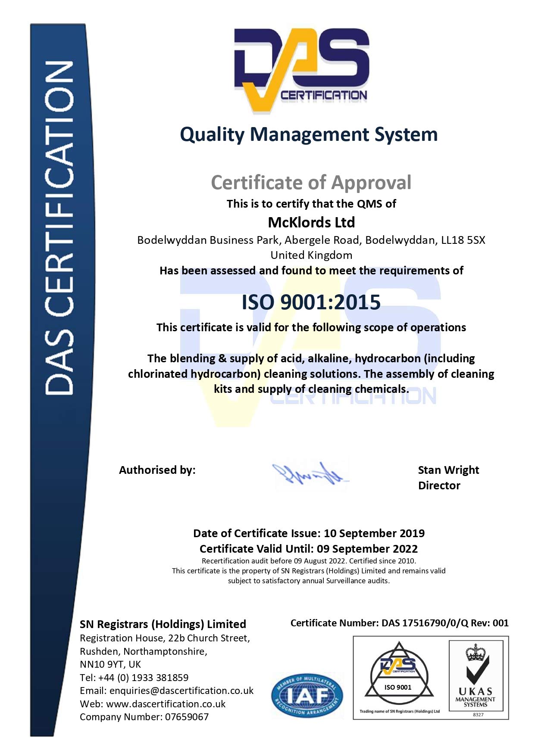Click the director's handwritten signature
535x756 pixels.
(310, 474)
